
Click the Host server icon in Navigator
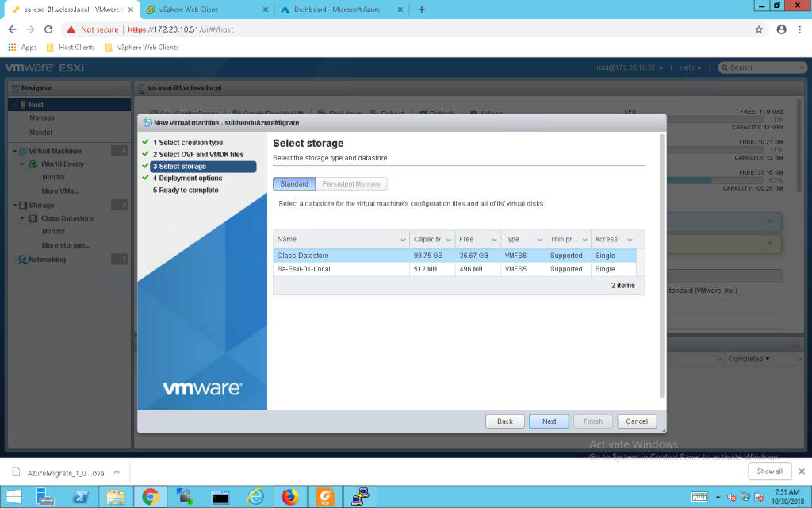tap(23, 105)
